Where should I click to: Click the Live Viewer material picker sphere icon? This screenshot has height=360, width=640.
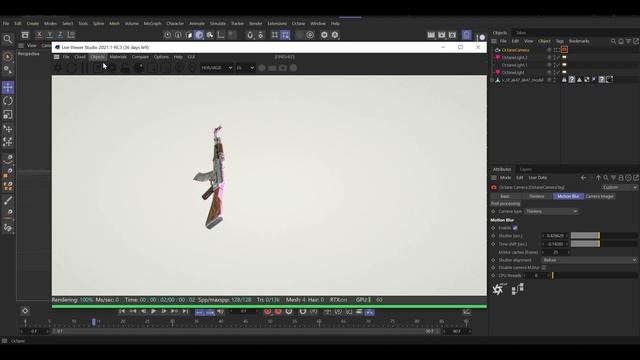[x=139, y=68]
